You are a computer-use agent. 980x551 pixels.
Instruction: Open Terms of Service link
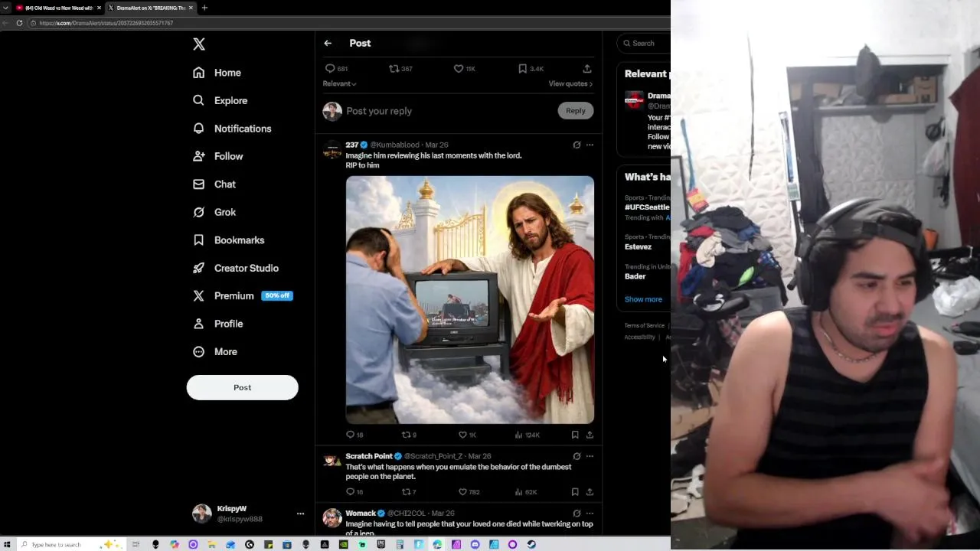(644, 326)
